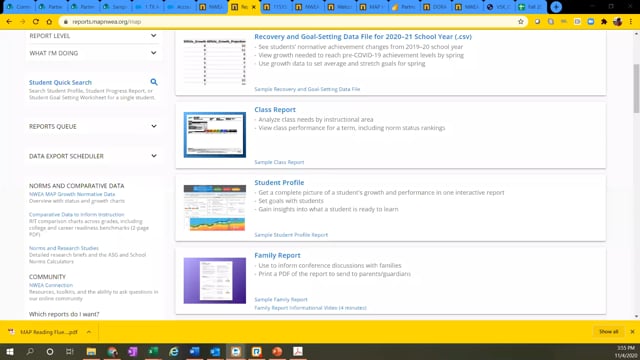This screenshot has height=360, width=640.
Task: Open the Chrome profile avatar
Action: [x=618, y=22]
